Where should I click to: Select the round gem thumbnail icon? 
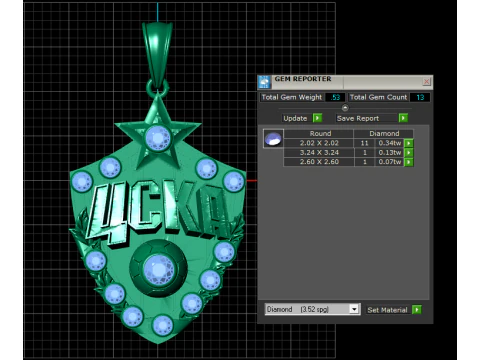click(273, 139)
